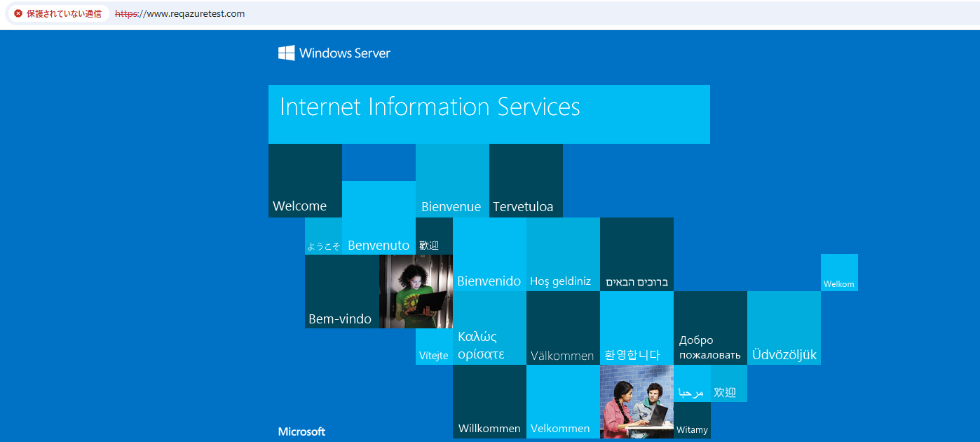Open the not-secure connection badge
This screenshot has height=442, width=980.
(x=57, y=13)
